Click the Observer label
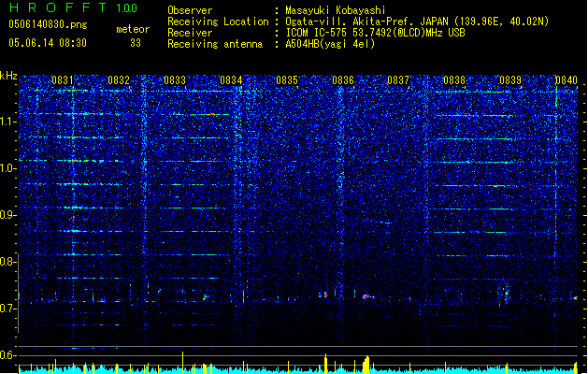The width and height of the screenshot is (588, 374). tap(190, 10)
